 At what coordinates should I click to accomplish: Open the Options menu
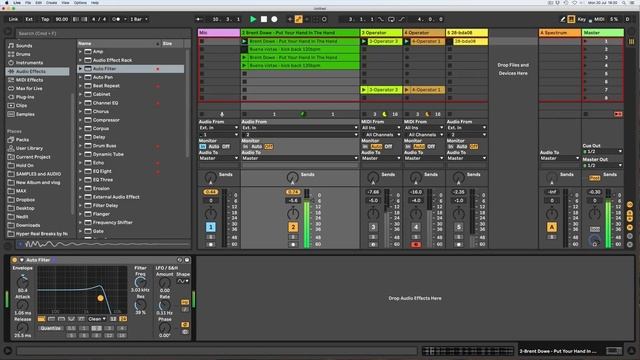tap(80, 2)
